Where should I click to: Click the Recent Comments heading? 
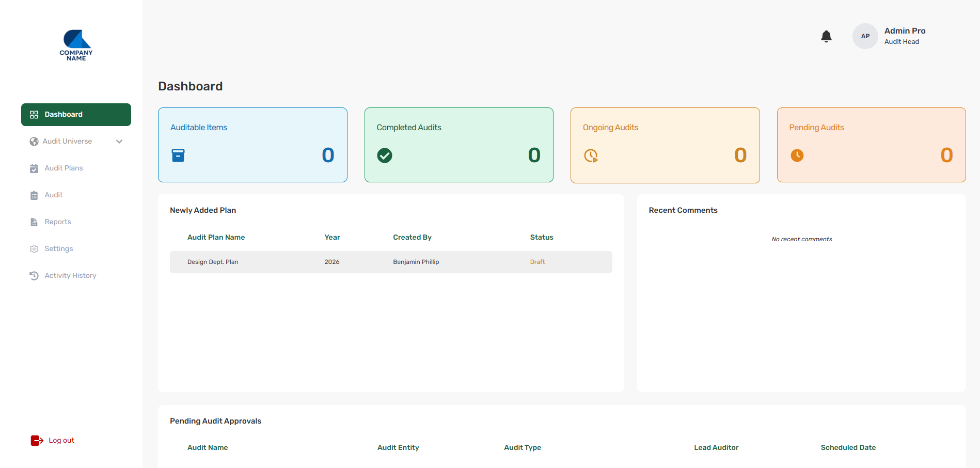coord(683,211)
